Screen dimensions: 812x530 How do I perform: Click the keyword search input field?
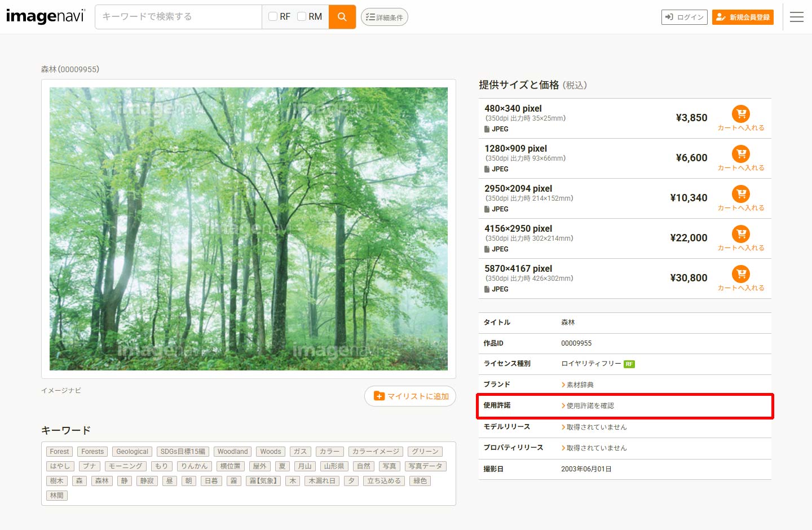point(178,17)
